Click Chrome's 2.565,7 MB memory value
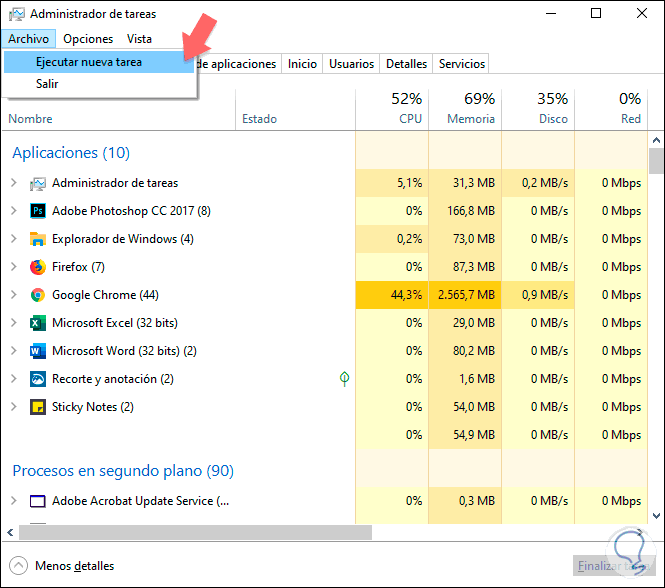 (x=466, y=295)
